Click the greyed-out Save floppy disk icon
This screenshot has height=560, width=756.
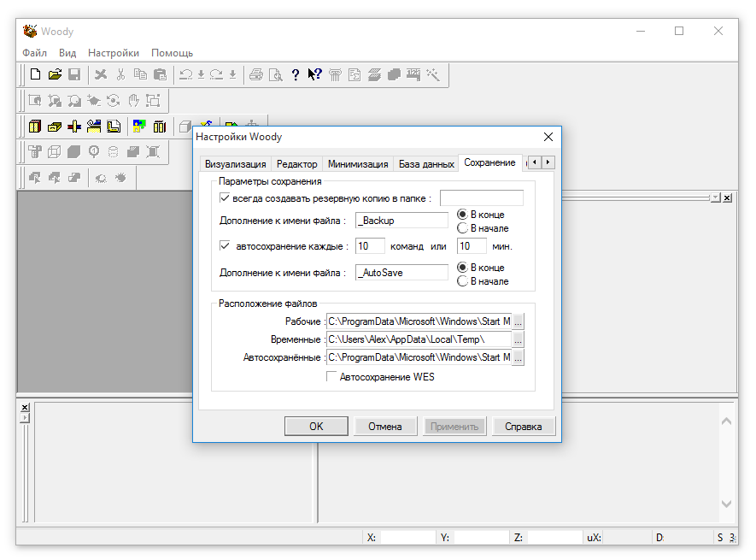tap(74, 74)
